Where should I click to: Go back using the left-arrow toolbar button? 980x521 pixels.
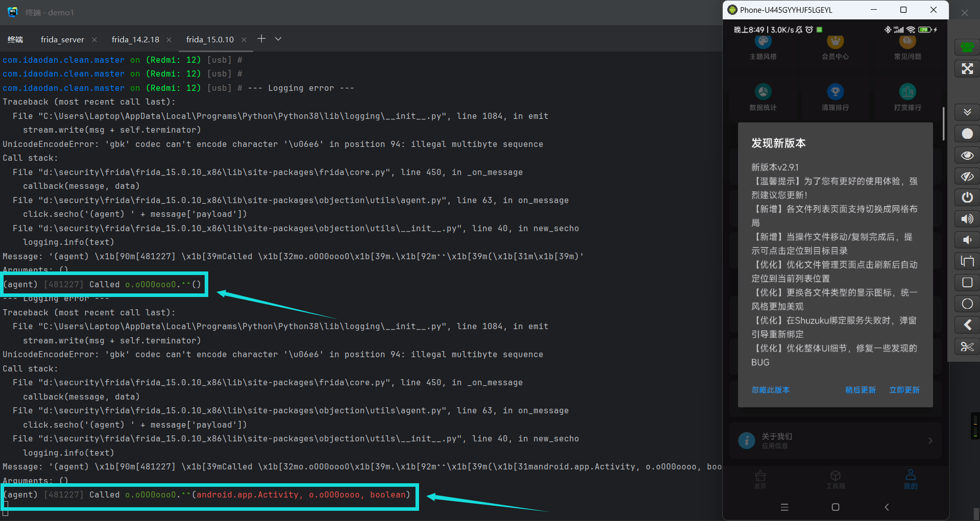(x=967, y=325)
